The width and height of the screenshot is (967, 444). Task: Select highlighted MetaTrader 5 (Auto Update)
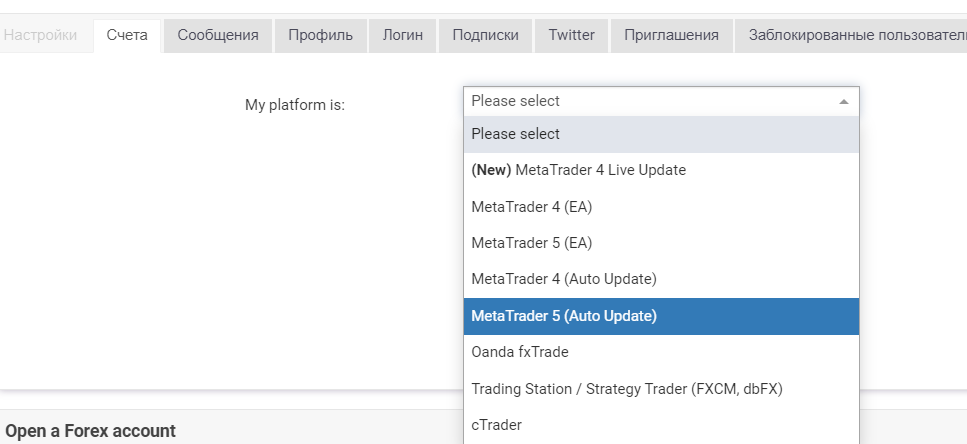(x=661, y=316)
